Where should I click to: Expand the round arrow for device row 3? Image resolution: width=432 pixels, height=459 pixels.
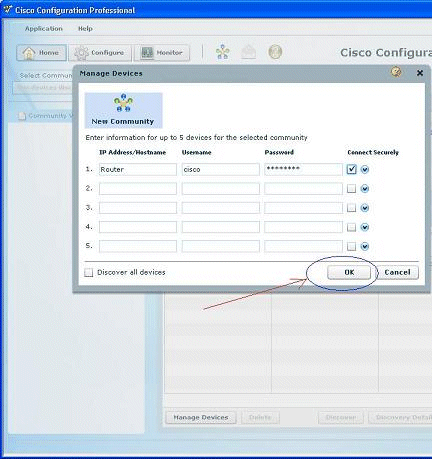tap(365, 208)
